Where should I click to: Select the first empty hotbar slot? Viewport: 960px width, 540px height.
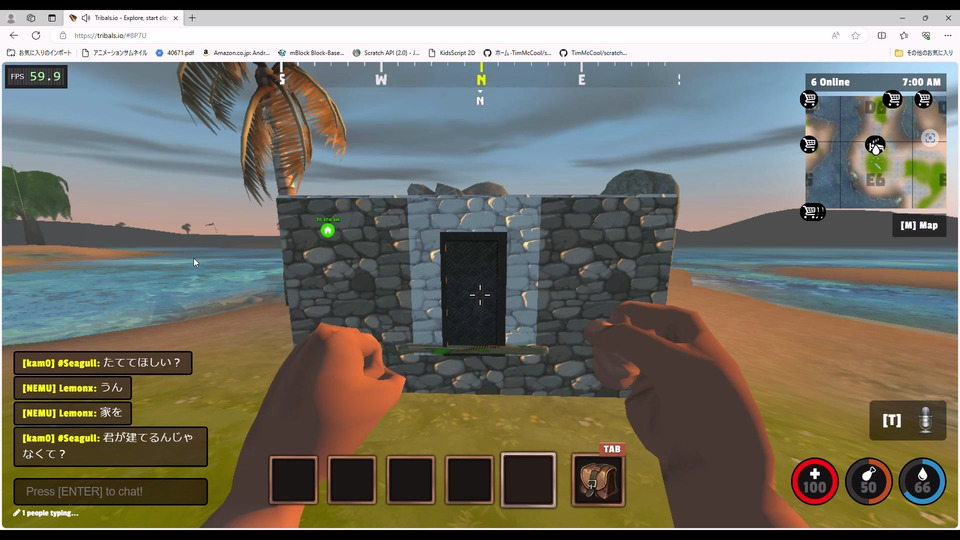pyautogui.click(x=294, y=479)
